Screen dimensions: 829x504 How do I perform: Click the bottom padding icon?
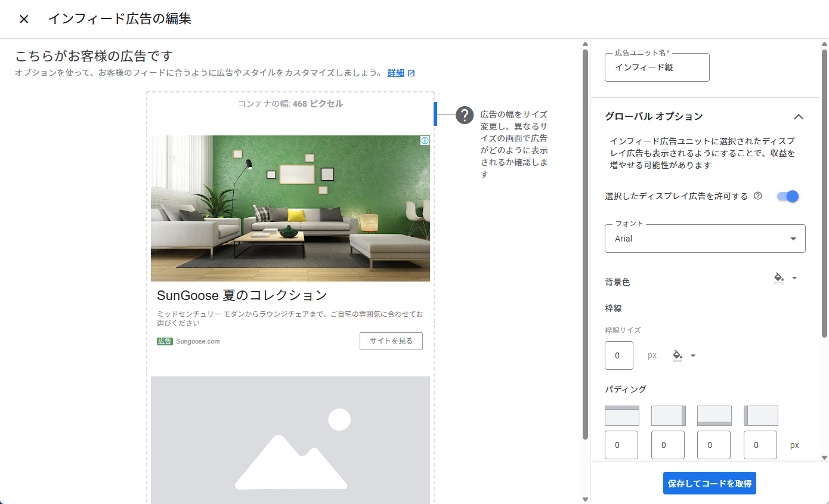click(714, 416)
